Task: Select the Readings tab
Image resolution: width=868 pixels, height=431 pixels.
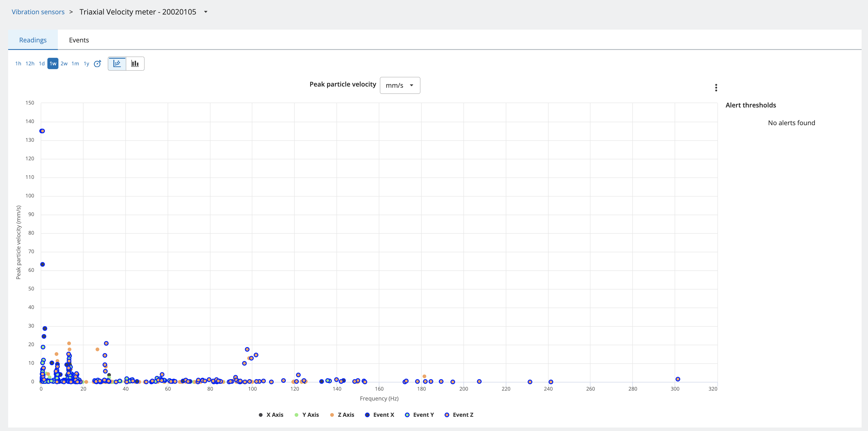Action: tap(33, 40)
